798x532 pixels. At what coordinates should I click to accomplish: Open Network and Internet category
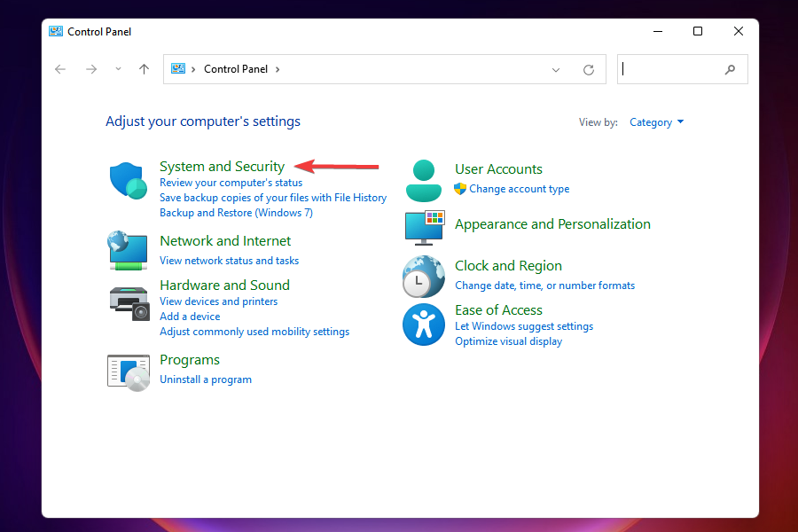click(225, 241)
